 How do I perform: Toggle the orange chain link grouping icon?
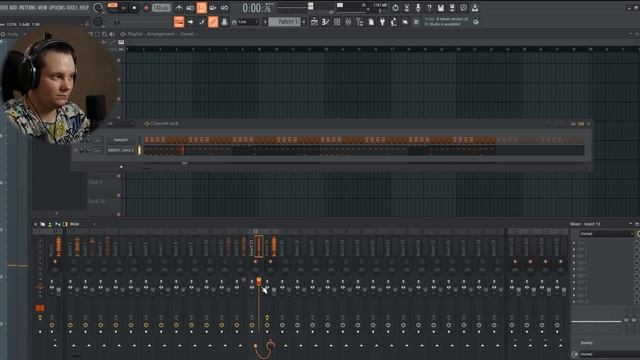[x=213, y=22]
